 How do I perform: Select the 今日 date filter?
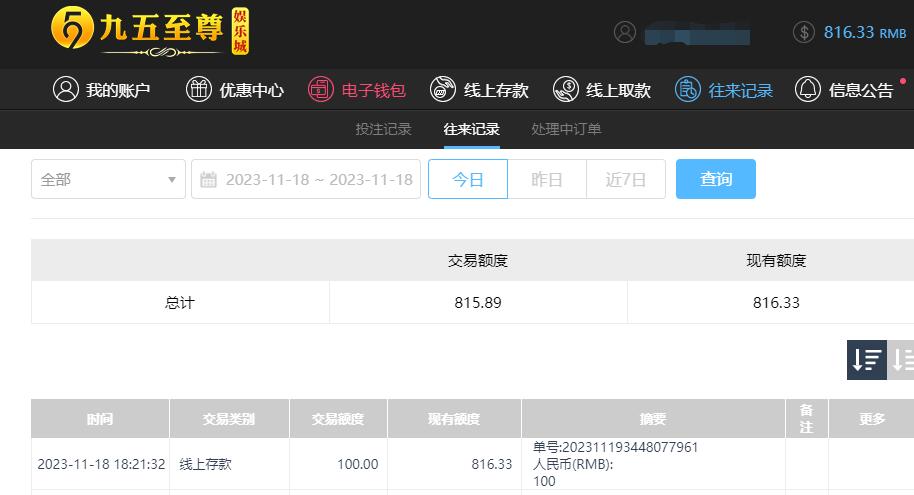(468, 179)
